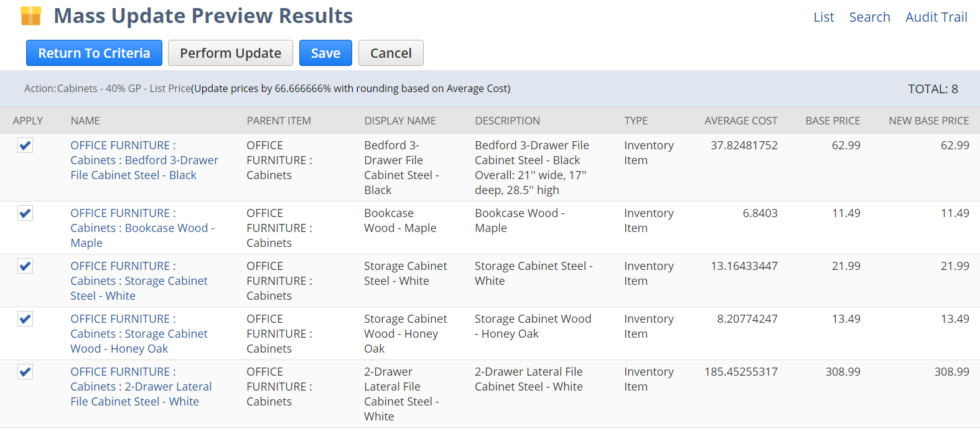The height and width of the screenshot is (431, 980).
Task: Save the mass update
Action: point(325,53)
